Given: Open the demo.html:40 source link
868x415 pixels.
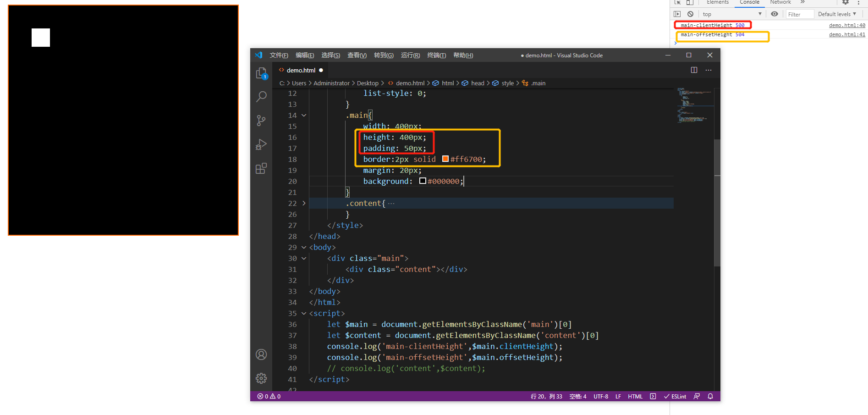Looking at the screenshot, I should [847, 25].
